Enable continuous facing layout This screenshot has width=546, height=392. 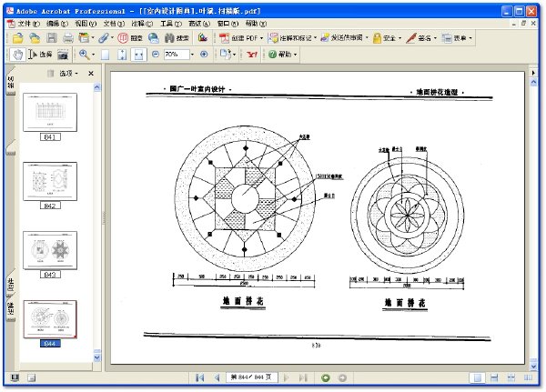tap(511, 377)
